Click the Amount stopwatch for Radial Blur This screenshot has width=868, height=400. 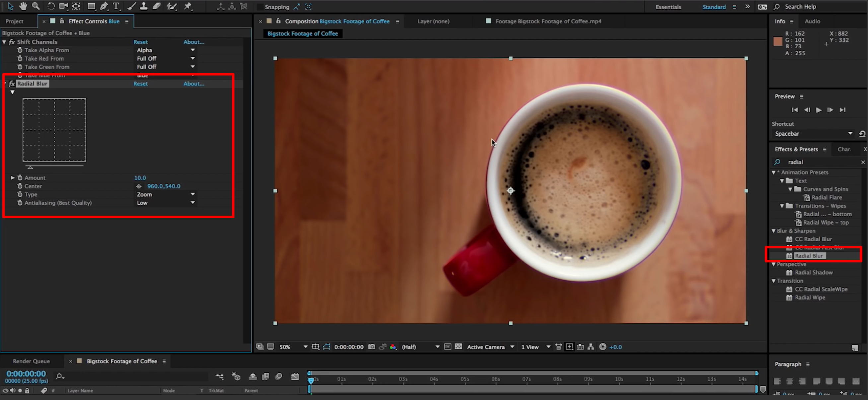coord(20,177)
